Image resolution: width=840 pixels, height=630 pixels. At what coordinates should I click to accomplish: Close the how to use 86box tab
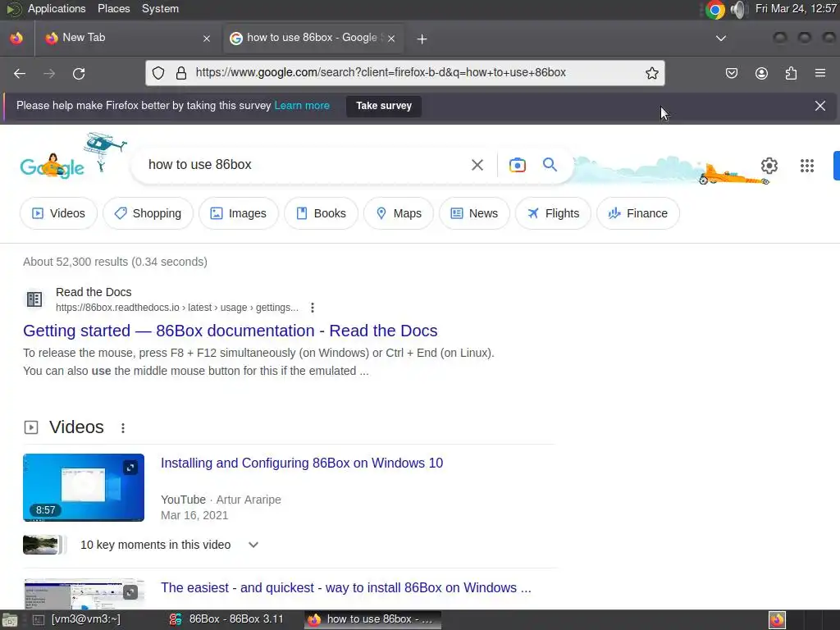click(x=391, y=38)
